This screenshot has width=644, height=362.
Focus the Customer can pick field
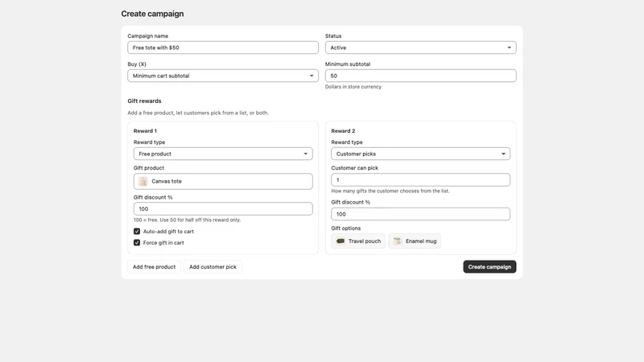tap(420, 179)
